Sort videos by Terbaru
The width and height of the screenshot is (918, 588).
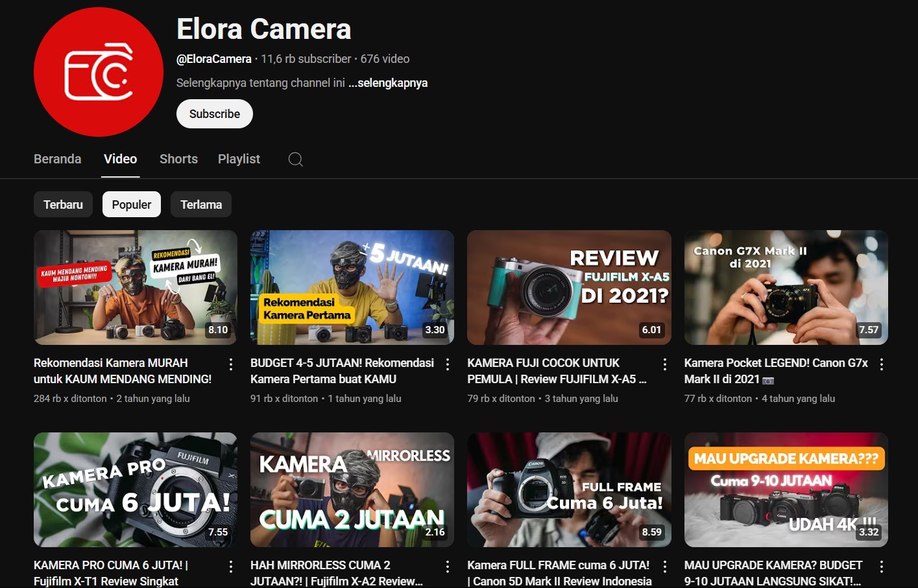63,204
